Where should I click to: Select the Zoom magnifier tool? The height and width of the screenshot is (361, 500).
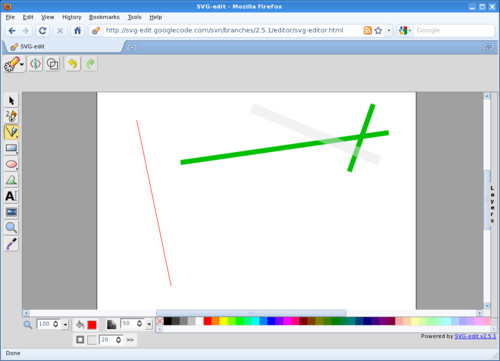click(11, 228)
